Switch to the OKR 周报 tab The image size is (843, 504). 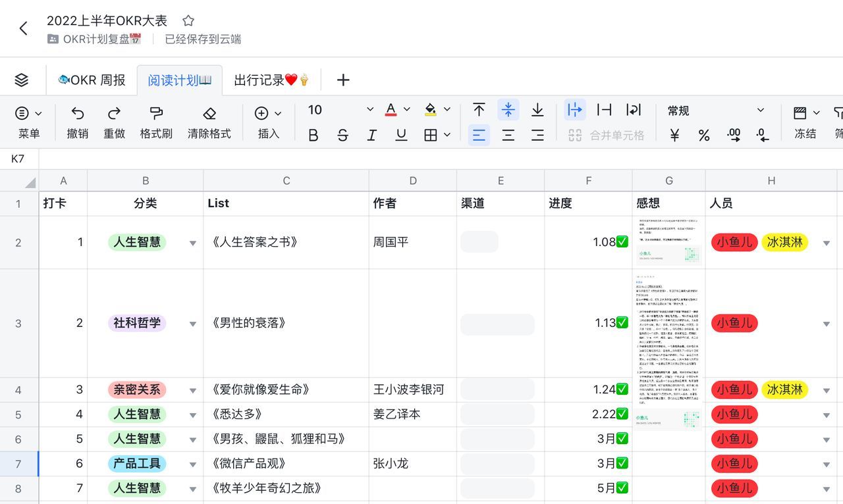[92, 80]
